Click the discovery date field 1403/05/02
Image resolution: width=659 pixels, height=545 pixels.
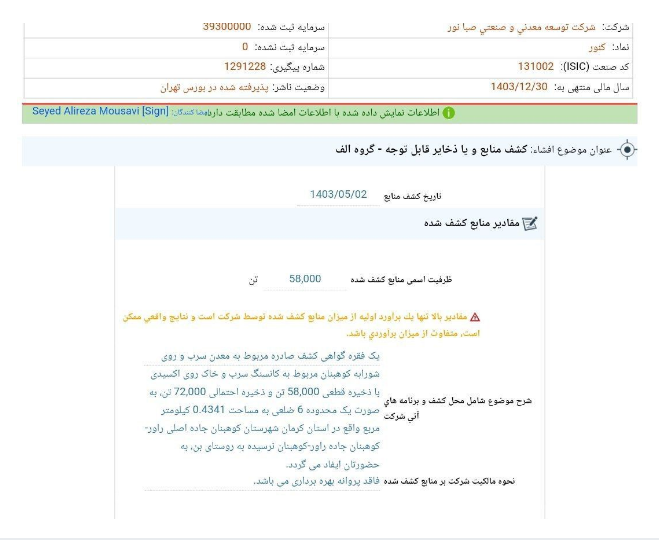click(x=338, y=195)
